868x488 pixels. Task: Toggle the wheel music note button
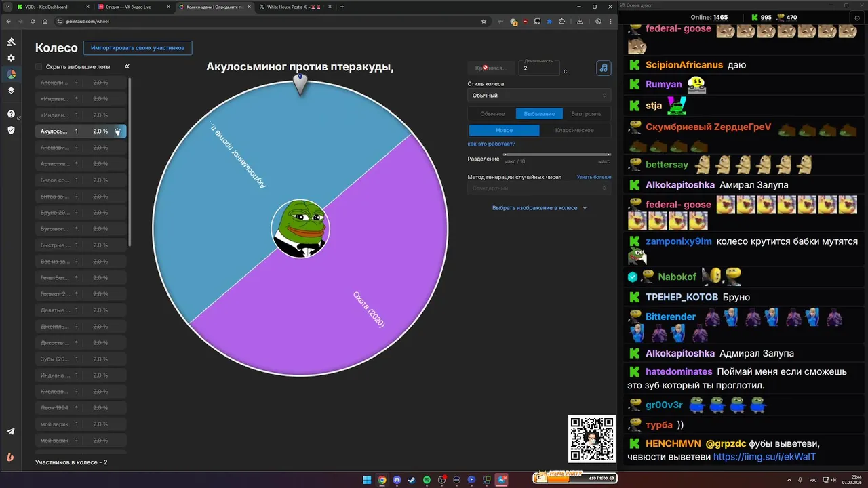point(604,68)
